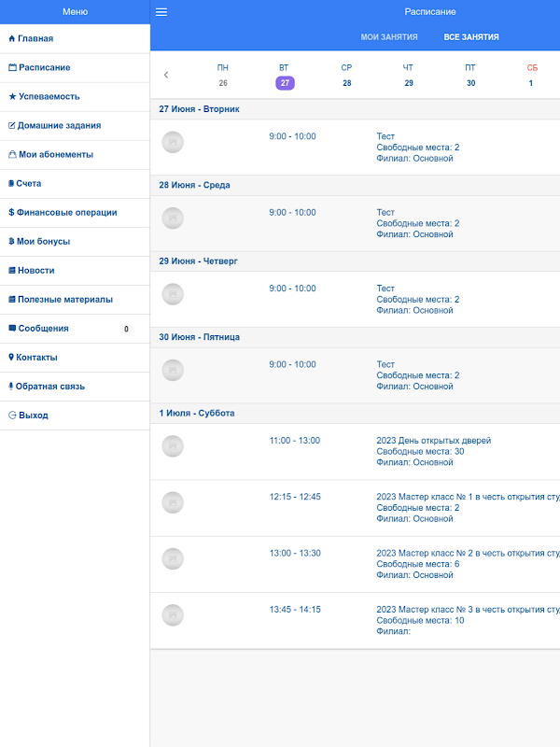Screen dimensions: 560x747
Task: Select Tuesday 27 in the week strip
Action: click(x=285, y=82)
